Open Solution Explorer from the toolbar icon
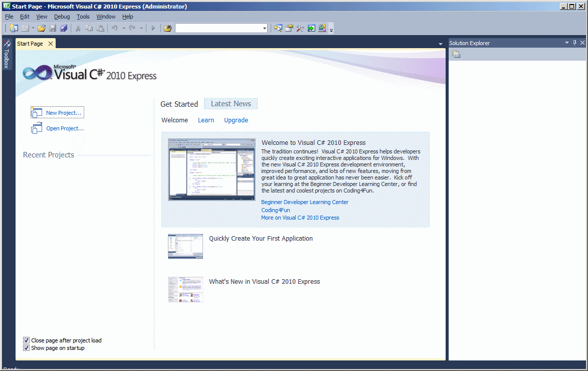This screenshot has width=588, height=371. coord(278,29)
